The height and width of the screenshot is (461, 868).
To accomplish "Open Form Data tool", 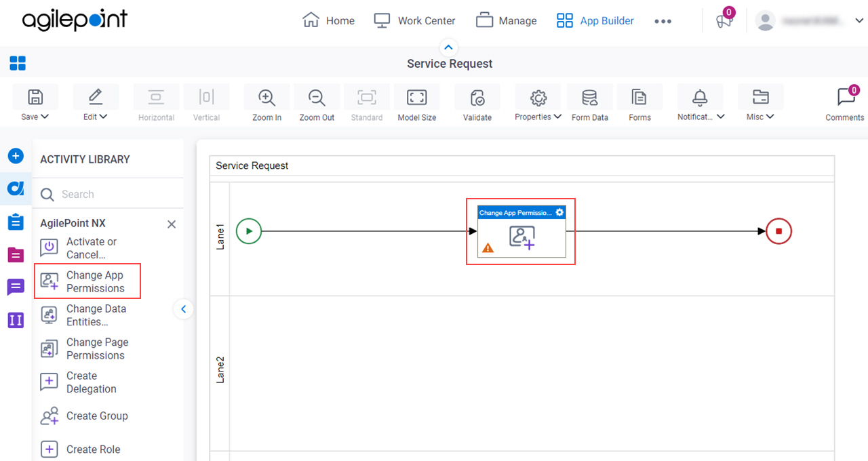I will coord(590,103).
